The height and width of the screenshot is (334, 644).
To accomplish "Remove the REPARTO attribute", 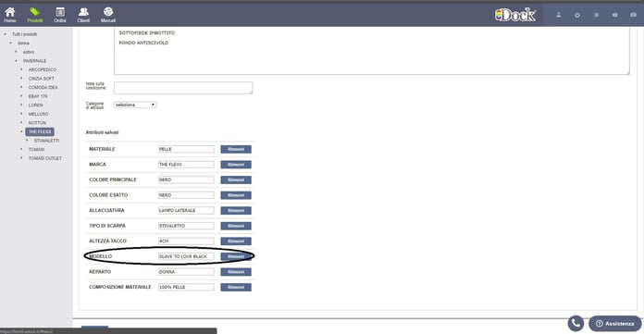I will pos(236,272).
